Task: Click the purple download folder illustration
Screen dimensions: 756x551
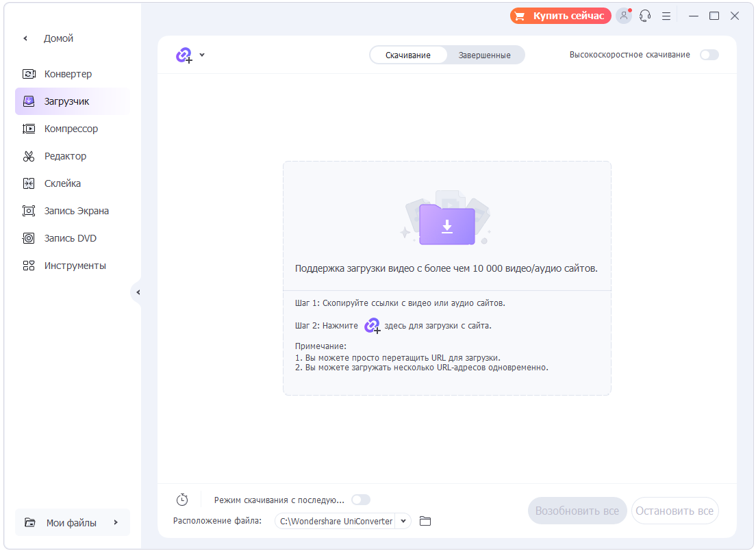Action: (447, 224)
